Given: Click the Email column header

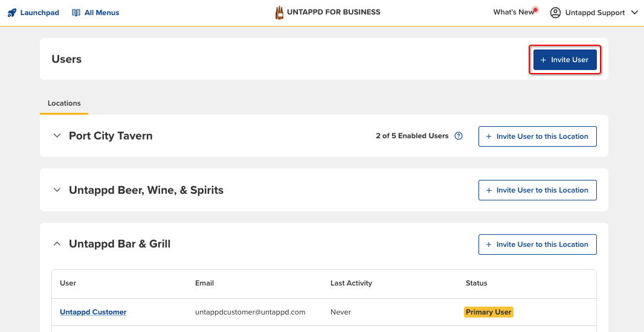Looking at the screenshot, I should click(205, 283).
